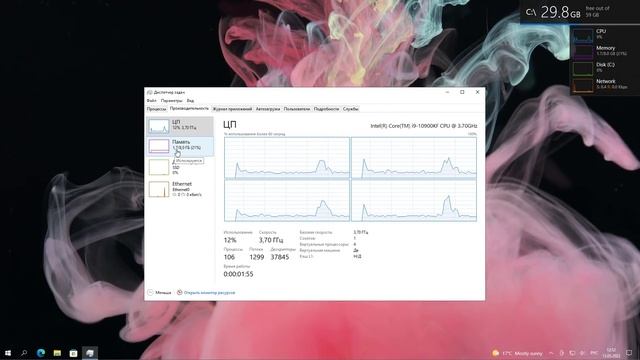Click the Intel Core i9-10900KF processor name

pyautogui.click(x=424, y=126)
